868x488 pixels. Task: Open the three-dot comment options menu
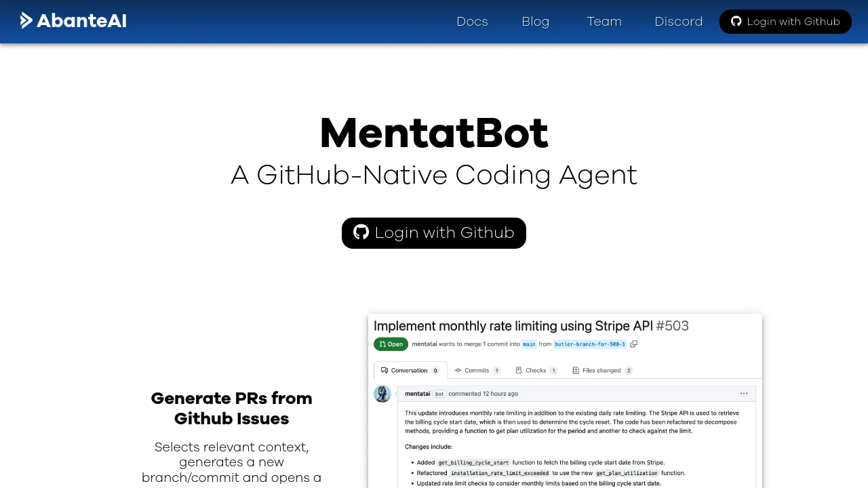click(x=744, y=394)
